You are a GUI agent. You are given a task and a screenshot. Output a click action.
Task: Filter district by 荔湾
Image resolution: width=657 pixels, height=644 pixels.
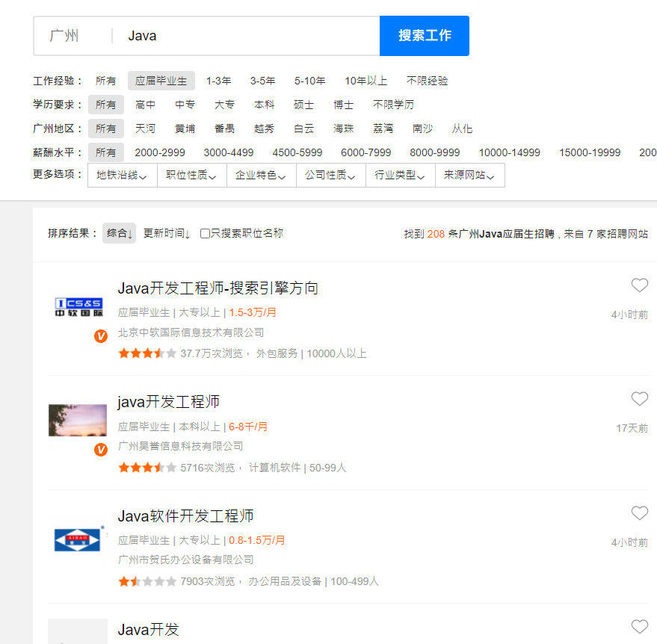click(383, 129)
